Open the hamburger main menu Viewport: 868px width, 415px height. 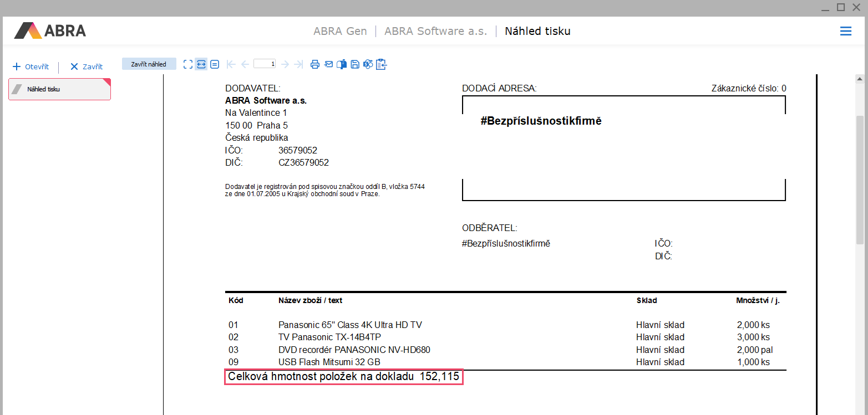click(846, 31)
